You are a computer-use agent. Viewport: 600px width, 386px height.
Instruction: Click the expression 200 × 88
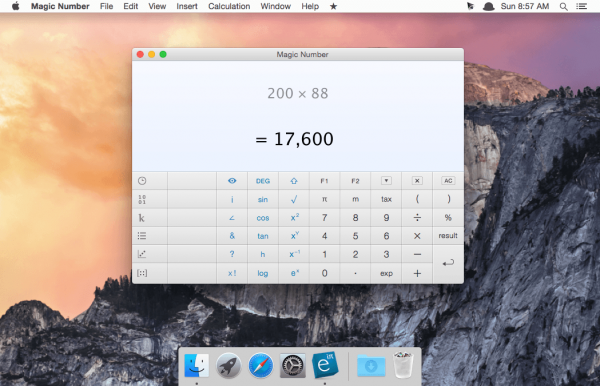(298, 93)
